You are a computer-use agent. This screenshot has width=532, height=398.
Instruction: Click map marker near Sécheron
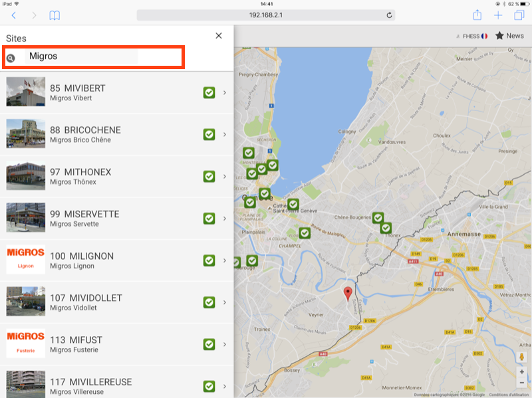click(x=249, y=153)
